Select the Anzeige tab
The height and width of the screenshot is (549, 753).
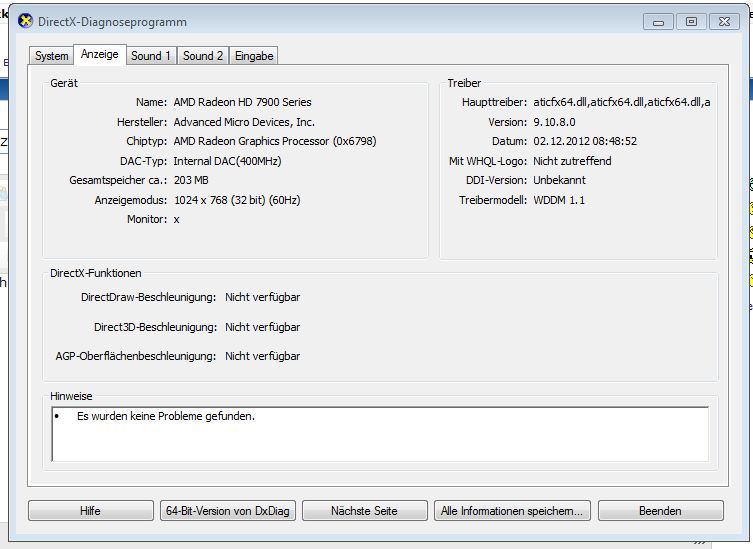[100, 54]
